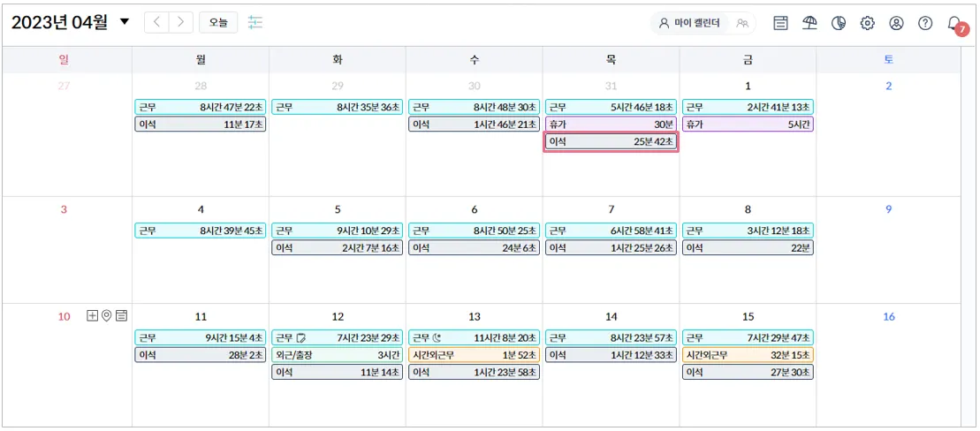Open the highlighted 이석 25분 42초 entry
This screenshot has width=980, height=431.
pos(612,142)
